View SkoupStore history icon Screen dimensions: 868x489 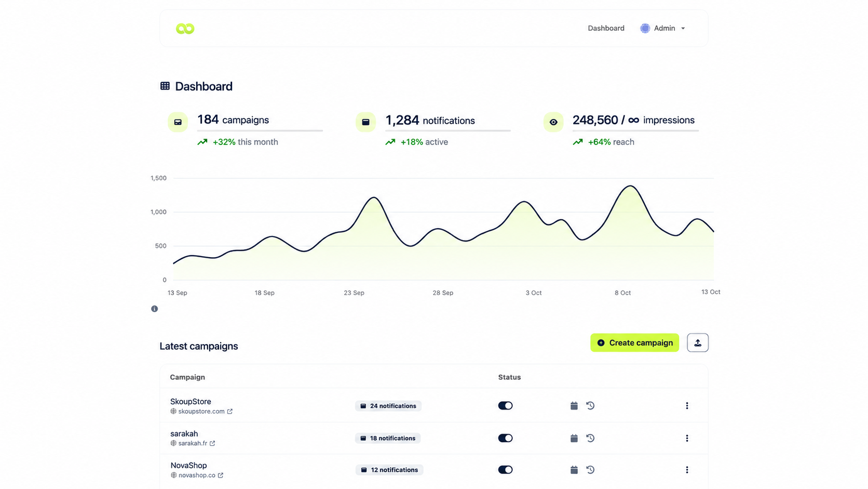[x=590, y=405]
